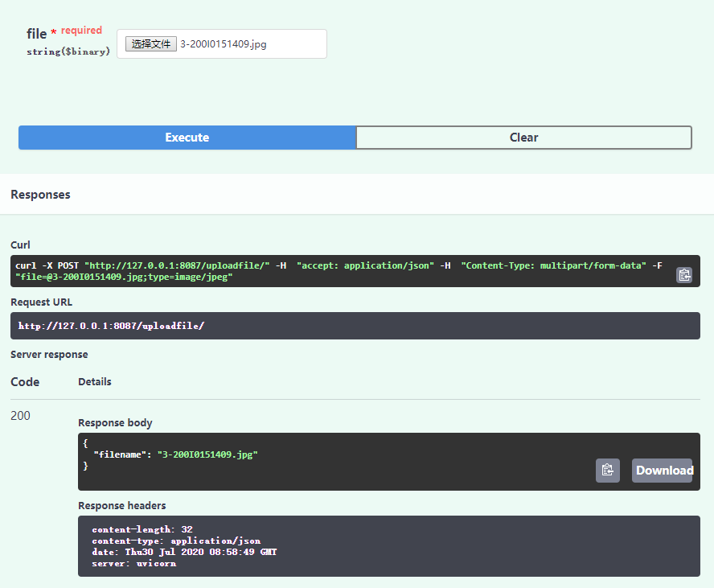Click the Responses section header

tap(40, 194)
